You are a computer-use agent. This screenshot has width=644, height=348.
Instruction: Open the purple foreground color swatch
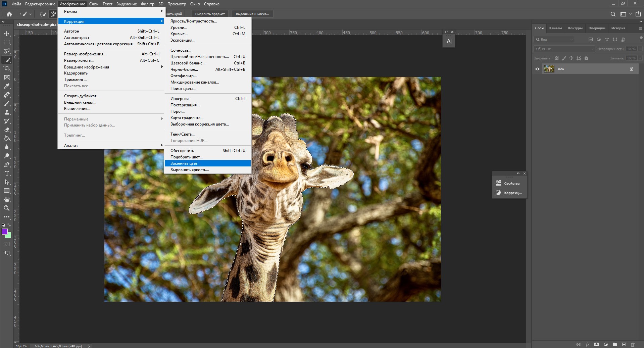[4, 232]
